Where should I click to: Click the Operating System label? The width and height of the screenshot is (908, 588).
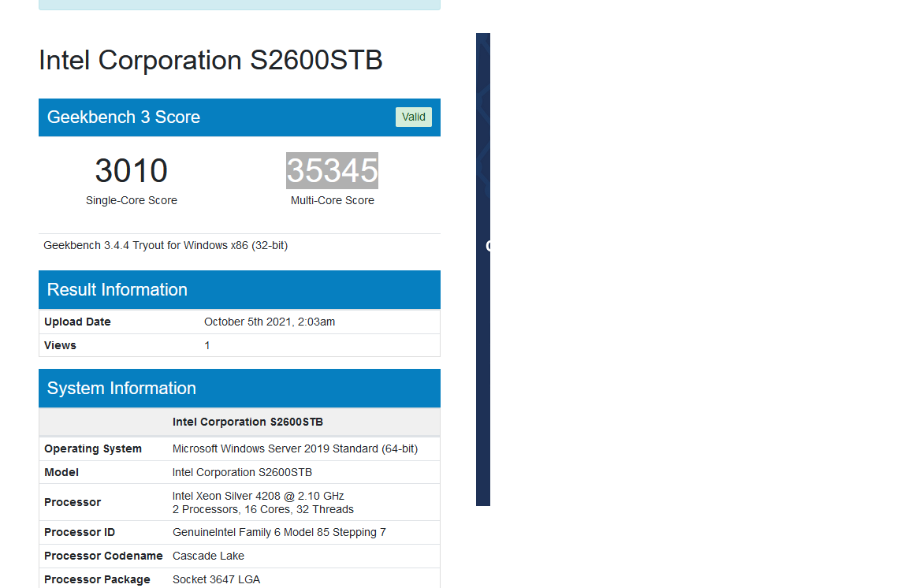[x=93, y=449]
